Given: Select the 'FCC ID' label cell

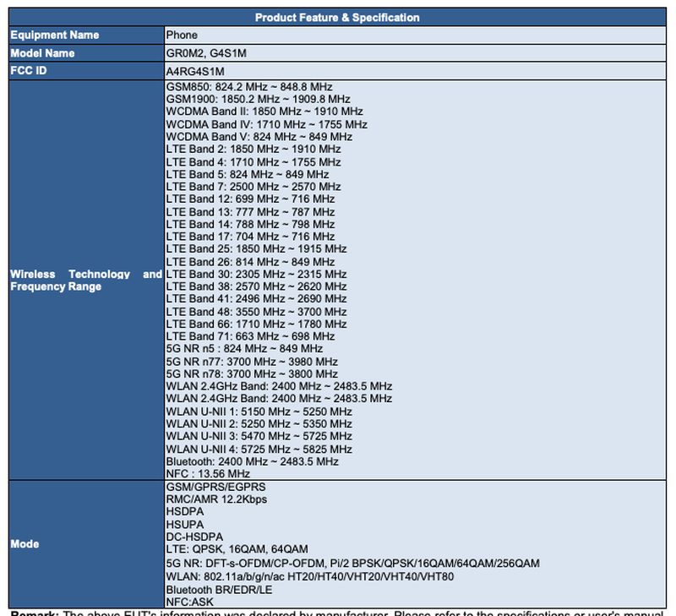Looking at the screenshot, I should pos(86,71).
